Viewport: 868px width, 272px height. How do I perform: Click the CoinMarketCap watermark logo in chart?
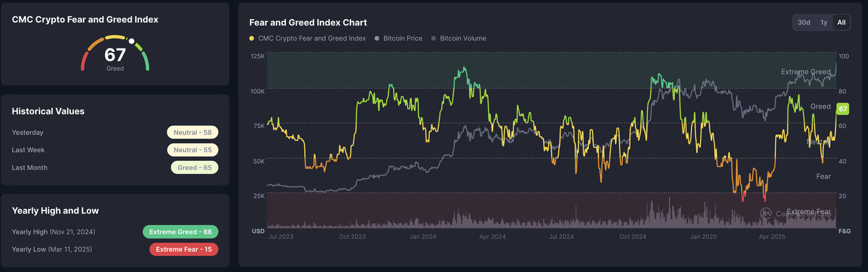[x=766, y=213]
